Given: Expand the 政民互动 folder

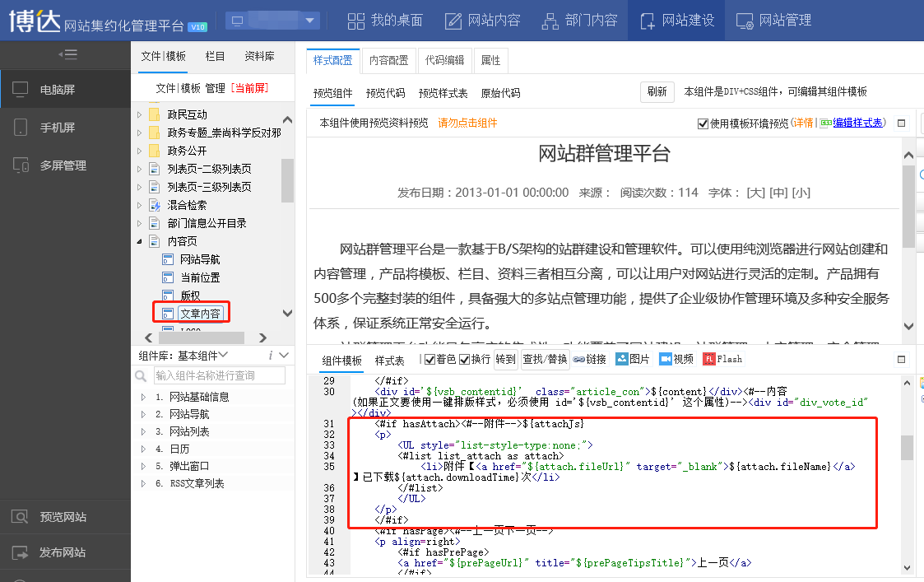Looking at the screenshot, I should pos(139,114).
